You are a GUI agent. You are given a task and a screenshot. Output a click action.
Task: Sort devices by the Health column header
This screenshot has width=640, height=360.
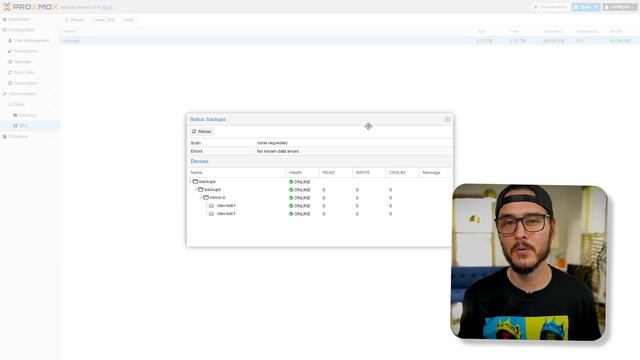pyautogui.click(x=302, y=173)
